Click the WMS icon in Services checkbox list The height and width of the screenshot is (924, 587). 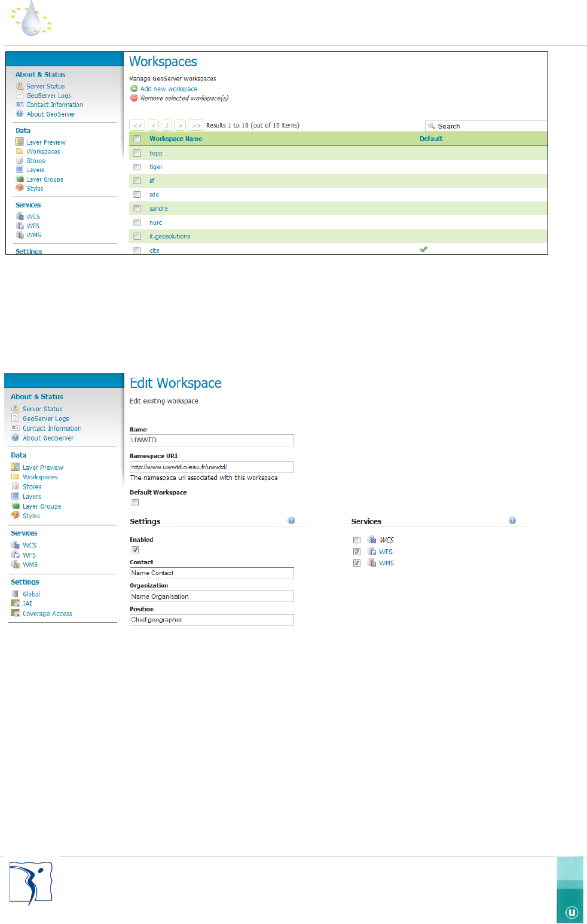coord(372,563)
